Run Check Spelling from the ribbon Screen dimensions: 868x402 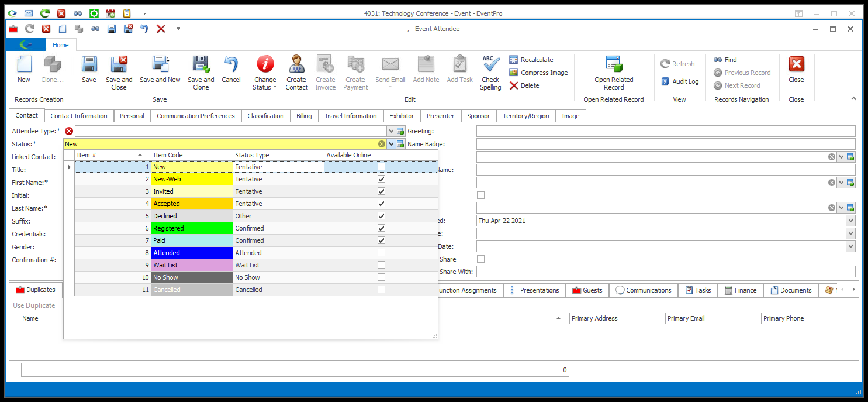(490, 73)
